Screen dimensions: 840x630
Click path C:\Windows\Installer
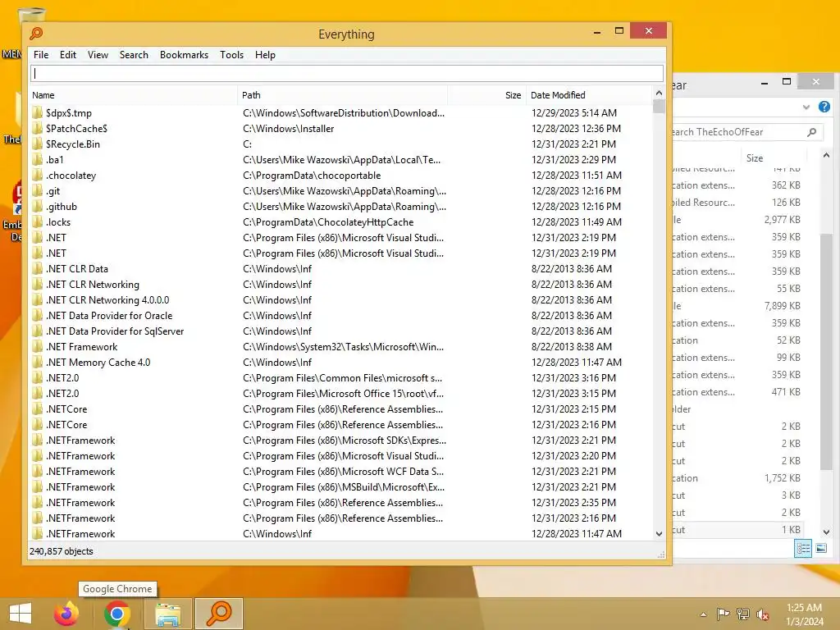[x=288, y=129]
